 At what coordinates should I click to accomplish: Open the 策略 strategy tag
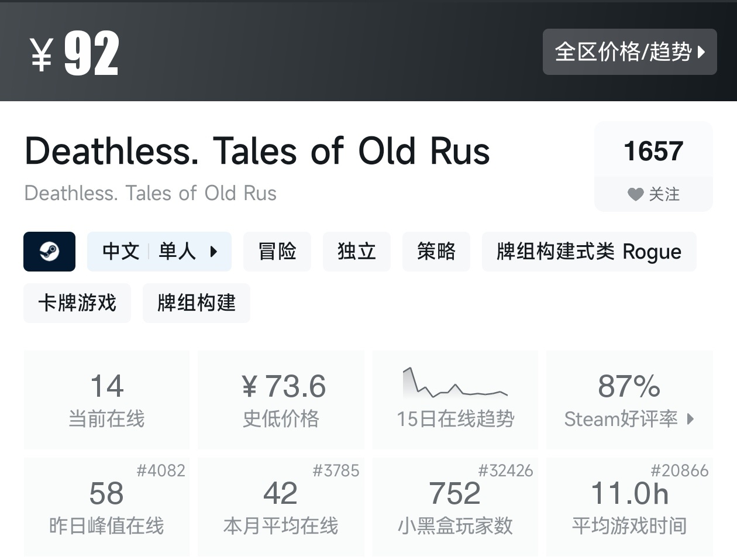point(436,252)
